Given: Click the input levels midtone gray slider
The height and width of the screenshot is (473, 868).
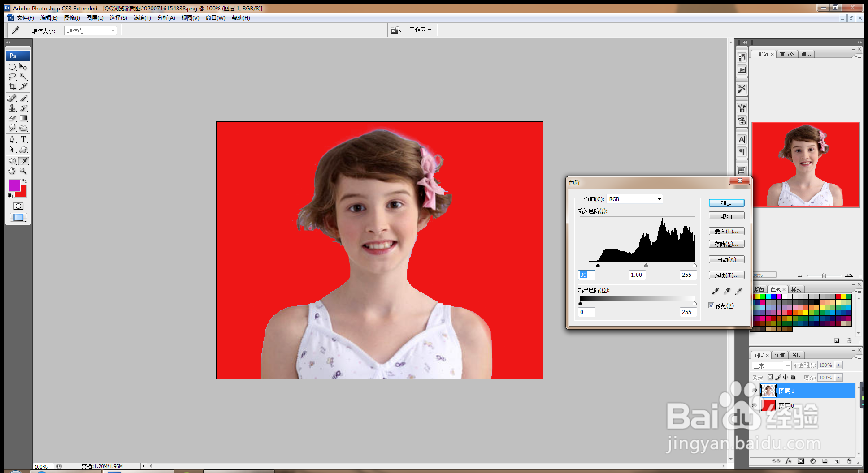Looking at the screenshot, I should [x=646, y=266].
